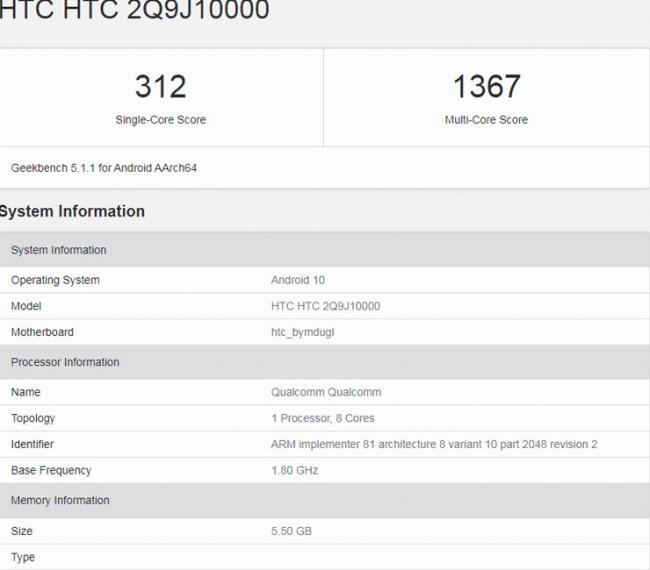650x570 pixels.
Task: Click the 1 Processor, 8 Cores topology value
Action: (323, 418)
